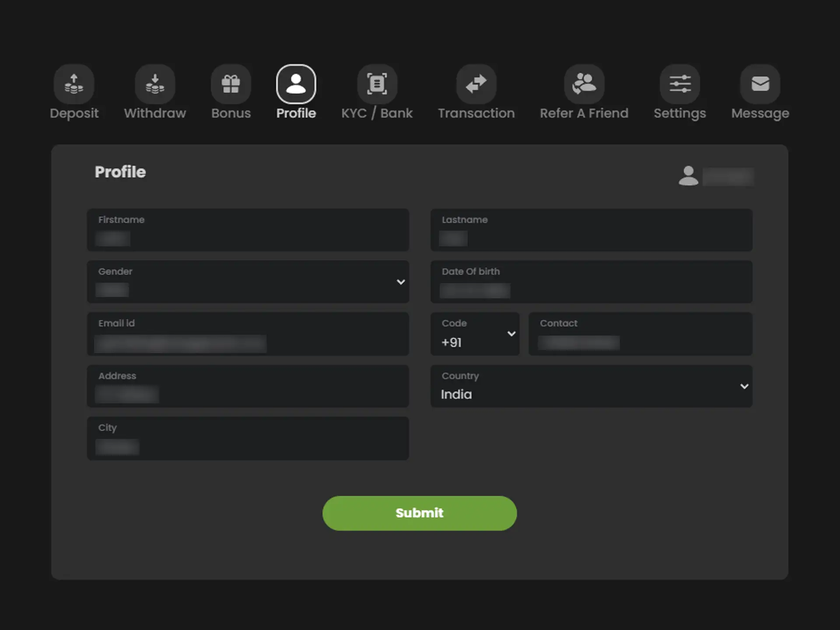Click the profile avatar icon
Viewport: 840px width, 630px height.
pyautogui.click(x=689, y=175)
